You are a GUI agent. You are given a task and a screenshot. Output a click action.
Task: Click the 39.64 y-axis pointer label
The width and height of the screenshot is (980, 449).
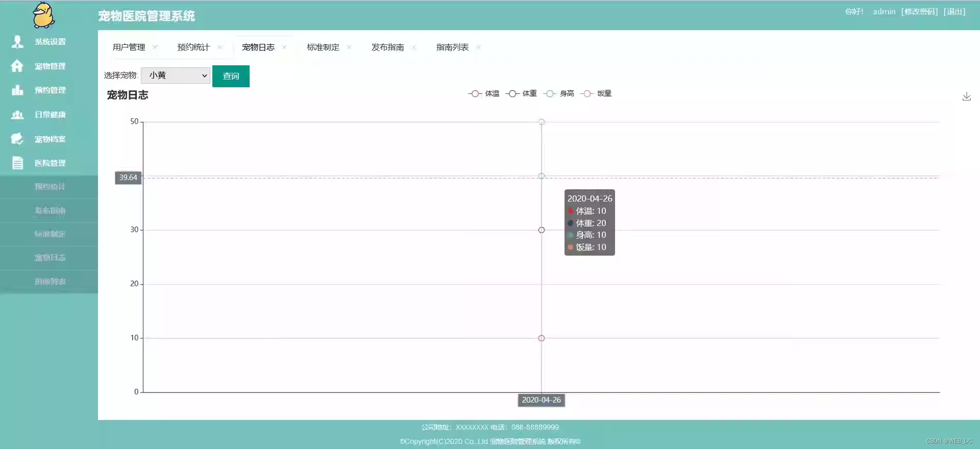[x=128, y=178]
